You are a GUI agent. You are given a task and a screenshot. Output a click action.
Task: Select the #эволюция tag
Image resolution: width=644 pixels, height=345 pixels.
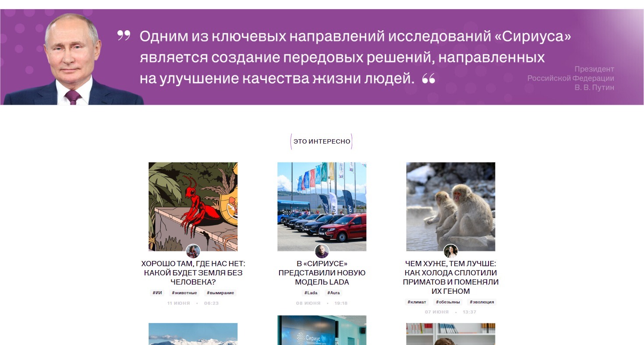(x=482, y=302)
